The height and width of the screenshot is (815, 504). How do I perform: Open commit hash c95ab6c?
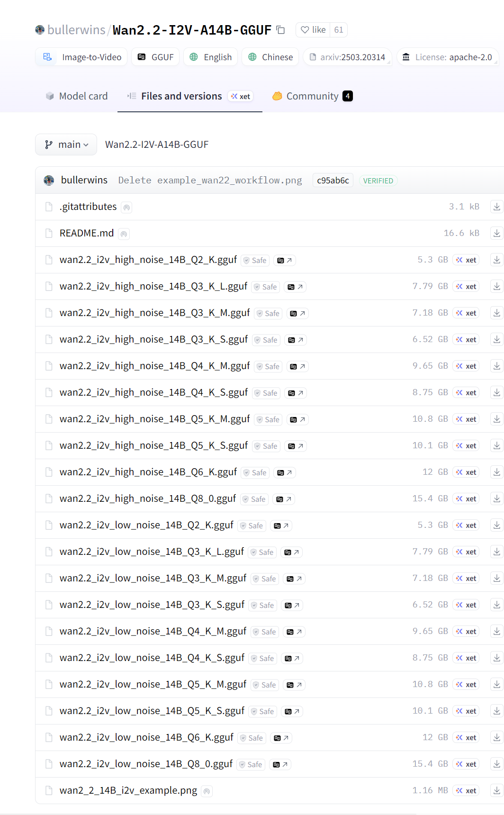[333, 181]
